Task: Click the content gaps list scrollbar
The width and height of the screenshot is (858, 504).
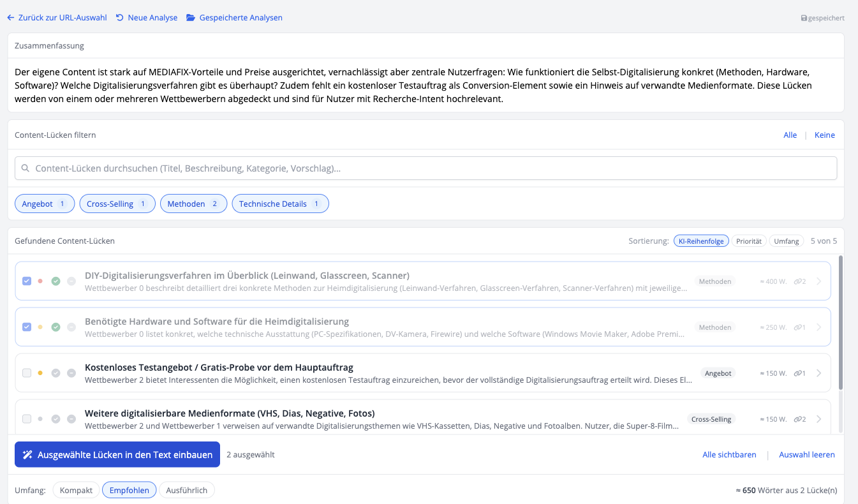Action: click(841, 322)
